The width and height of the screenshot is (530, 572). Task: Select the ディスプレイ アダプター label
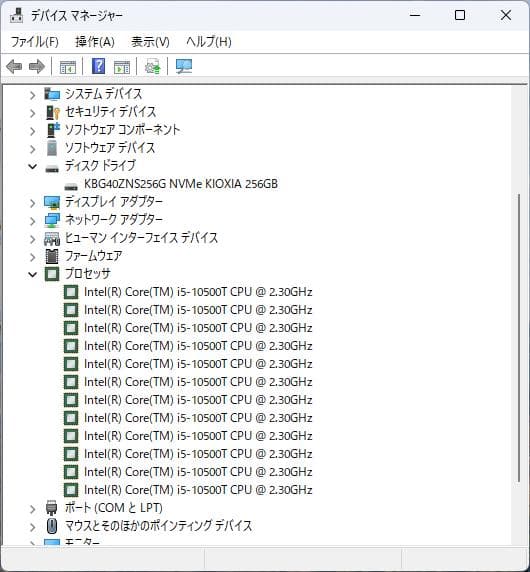pos(114,202)
